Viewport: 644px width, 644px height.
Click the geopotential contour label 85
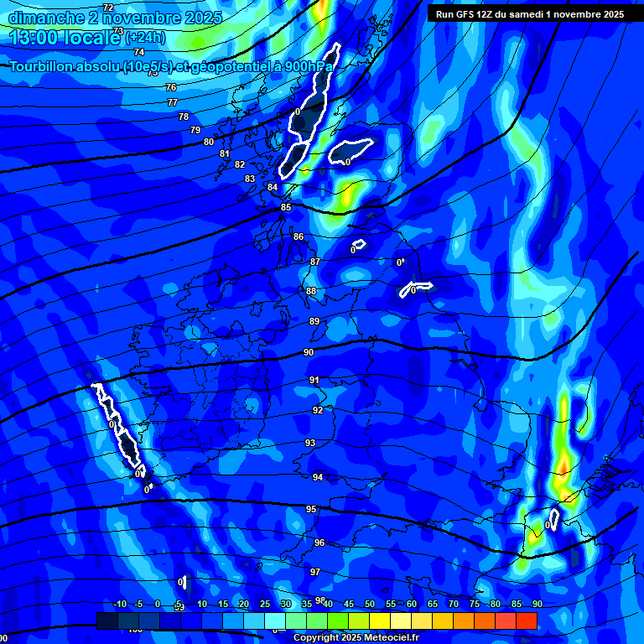point(286,207)
